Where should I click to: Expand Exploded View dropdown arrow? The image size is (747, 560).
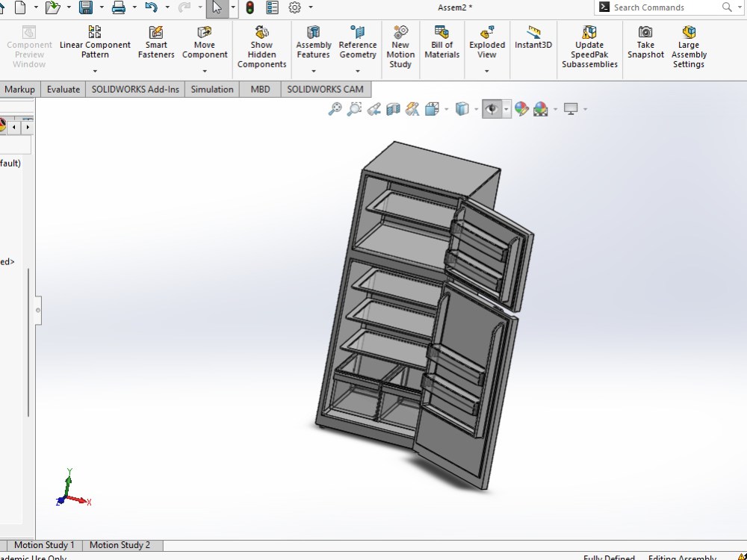487,71
